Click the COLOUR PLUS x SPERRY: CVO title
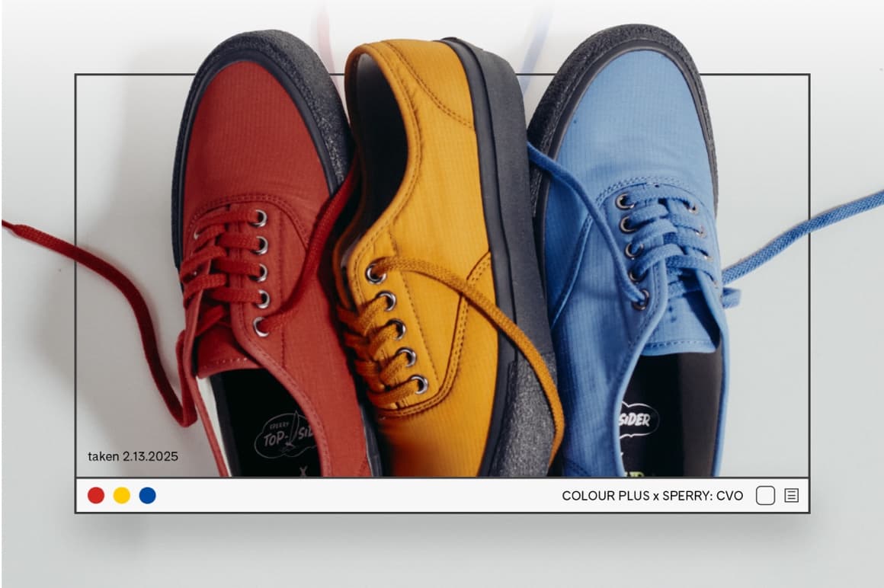The image size is (884, 588). pos(652,496)
